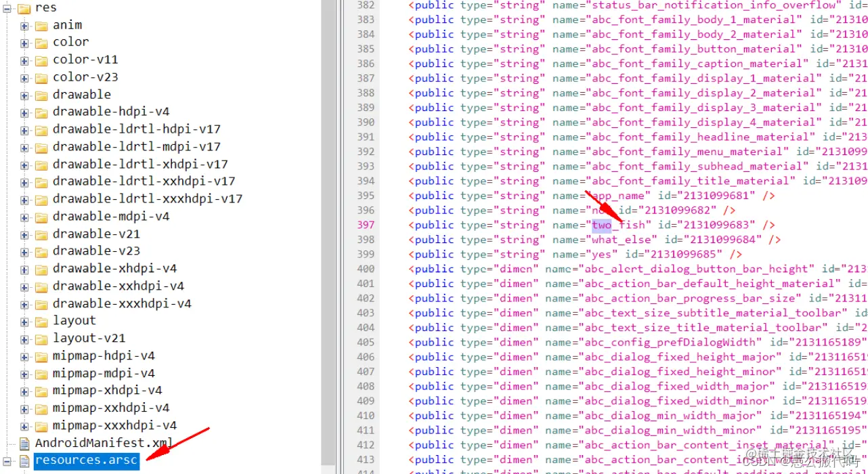Expand the drawable-xhdpi-v4 folder node
868x474 pixels.
[x=24, y=270]
